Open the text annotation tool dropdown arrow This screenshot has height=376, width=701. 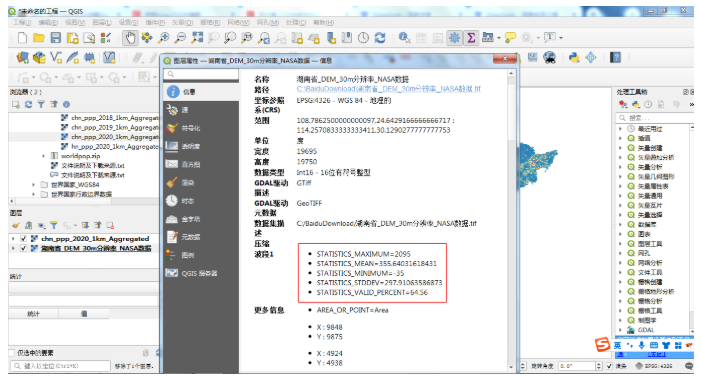561,38
